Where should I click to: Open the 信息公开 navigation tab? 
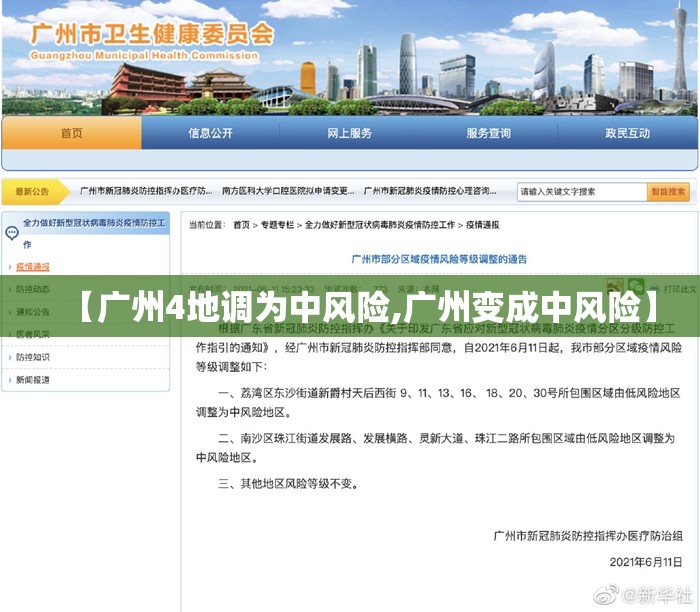210,133
